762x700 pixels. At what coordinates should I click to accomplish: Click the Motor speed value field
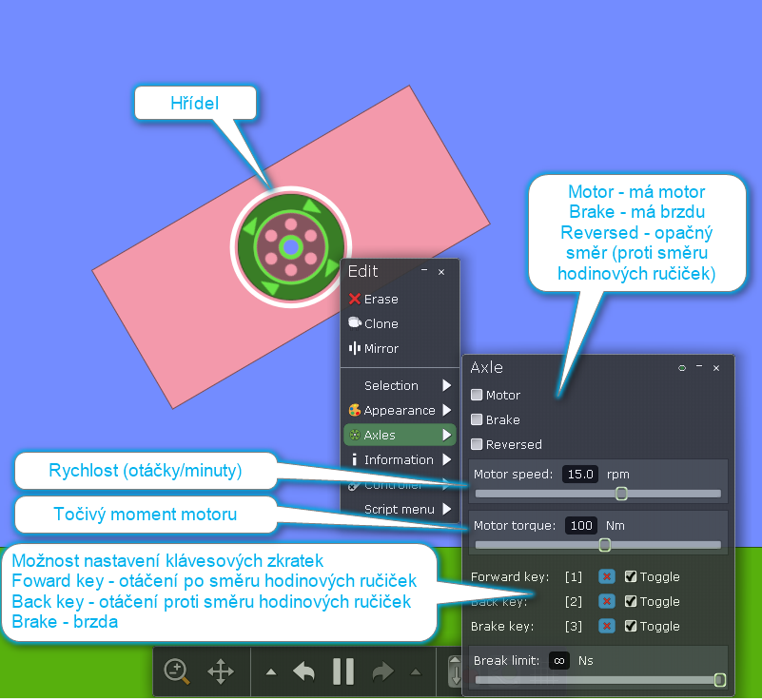579,474
